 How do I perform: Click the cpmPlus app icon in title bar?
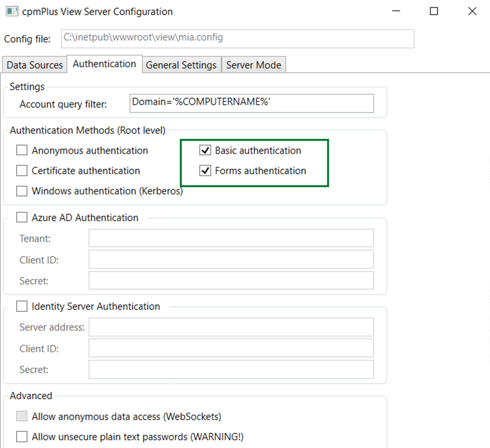pos(12,11)
